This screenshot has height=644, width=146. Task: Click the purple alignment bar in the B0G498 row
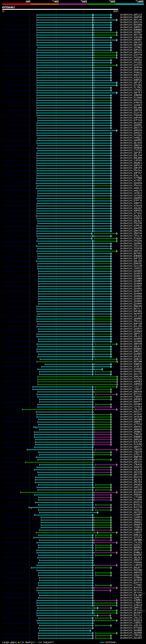tap(106, 492)
